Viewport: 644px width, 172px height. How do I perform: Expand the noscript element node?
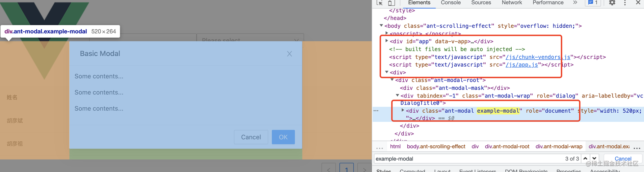[387, 33]
